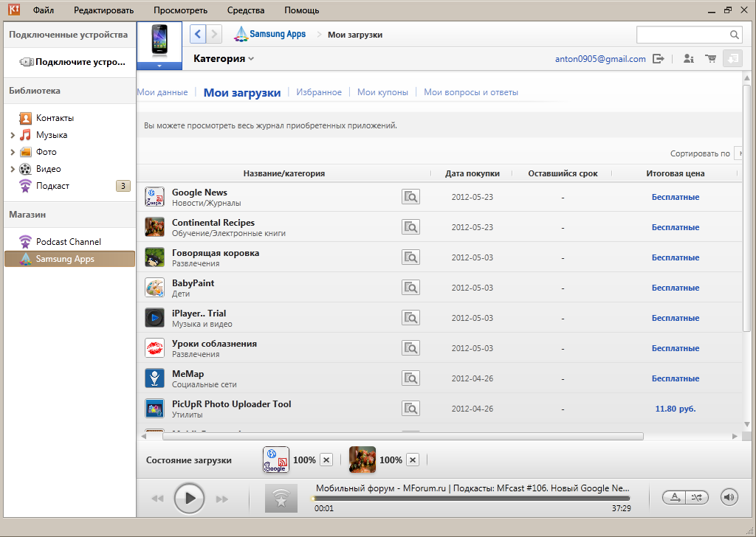Click the playback progress bar

click(471, 499)
